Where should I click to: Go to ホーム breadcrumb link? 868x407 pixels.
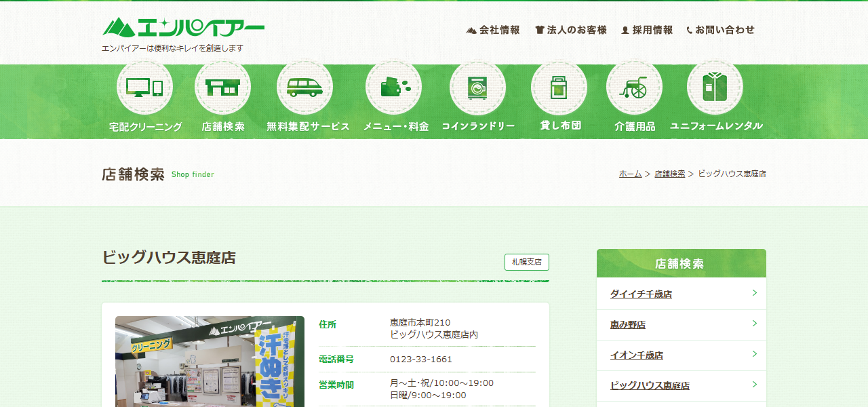[x=630, y=174]
